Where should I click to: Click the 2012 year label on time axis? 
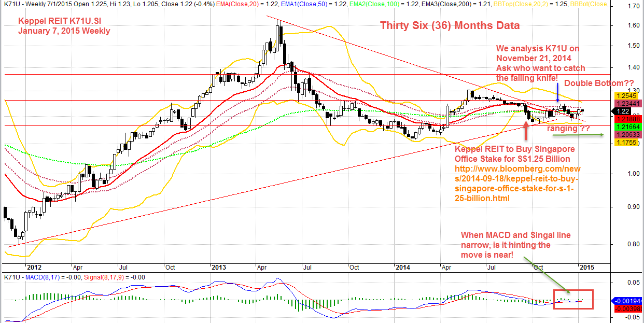[34, 268]
